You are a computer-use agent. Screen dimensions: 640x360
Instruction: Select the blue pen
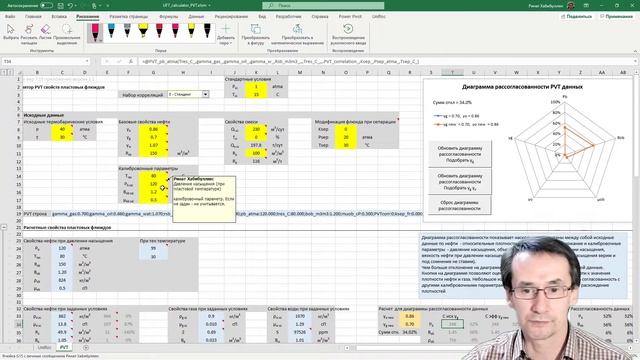111,32
